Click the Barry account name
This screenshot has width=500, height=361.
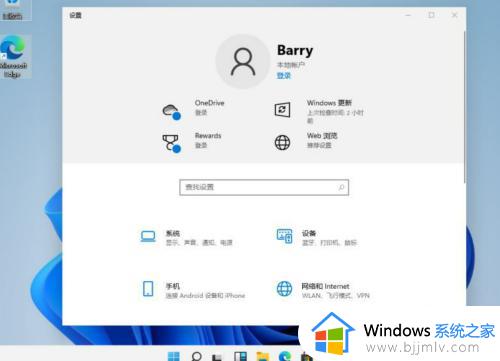click(x=295, y=51)
